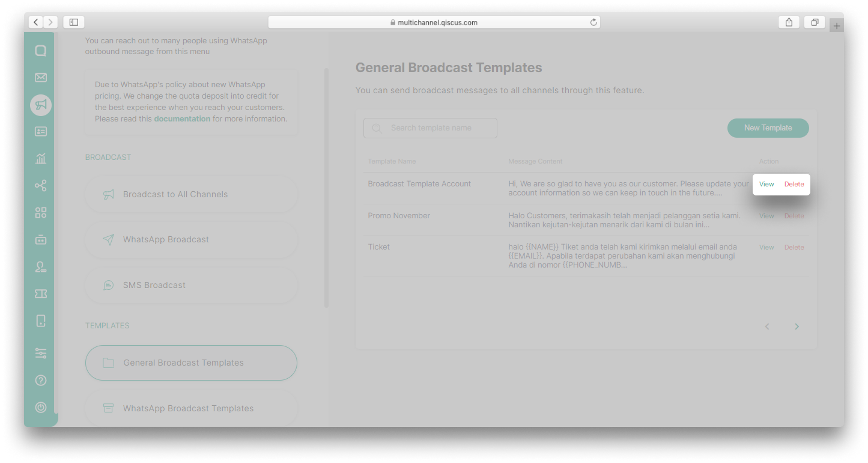Delete the Broadcast Template Account template

coord(794,184)
